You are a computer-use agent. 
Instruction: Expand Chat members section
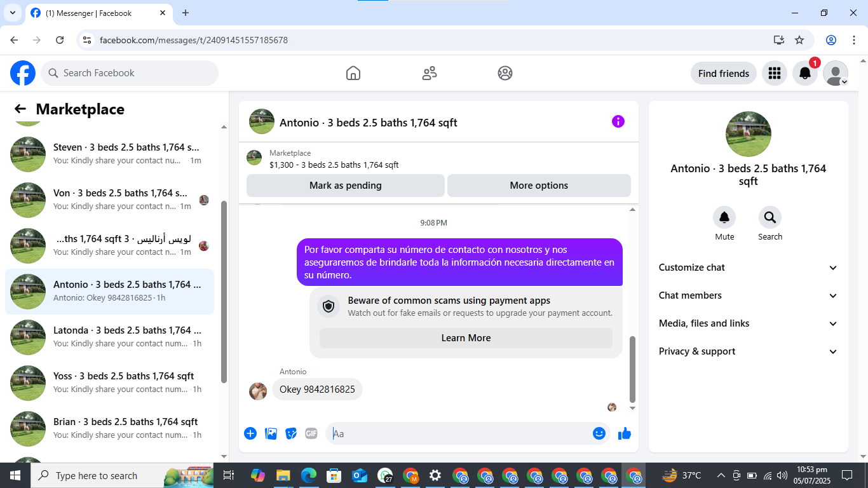[x=749, y=295]
